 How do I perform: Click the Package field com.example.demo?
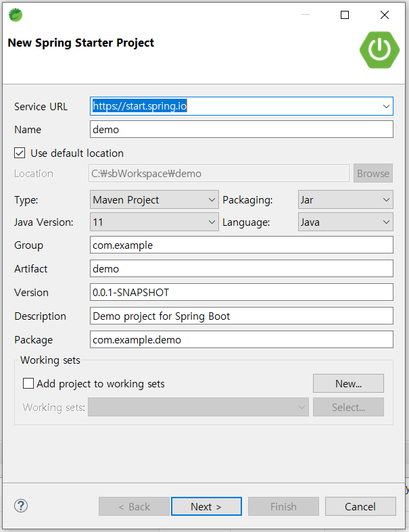point(241,339)
